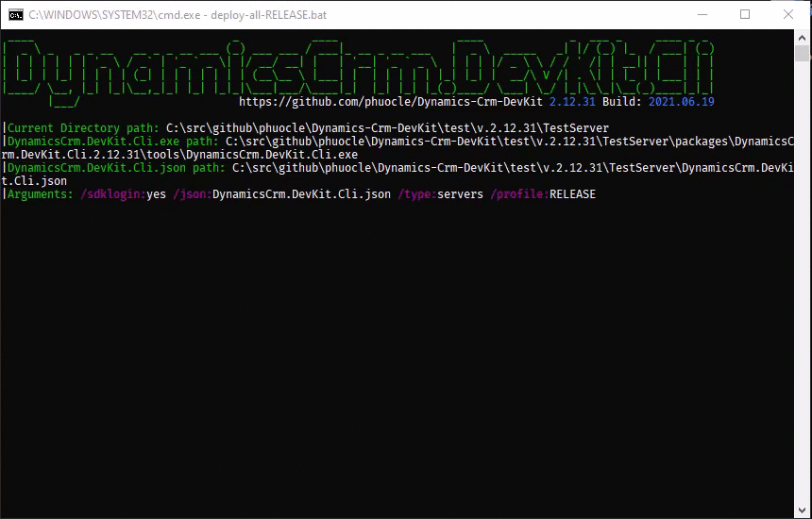Click the '/type:' argument text
Image resolution: width=812 pixels, height=519 pixels.
pyautogui.click(x=417, y=194)
